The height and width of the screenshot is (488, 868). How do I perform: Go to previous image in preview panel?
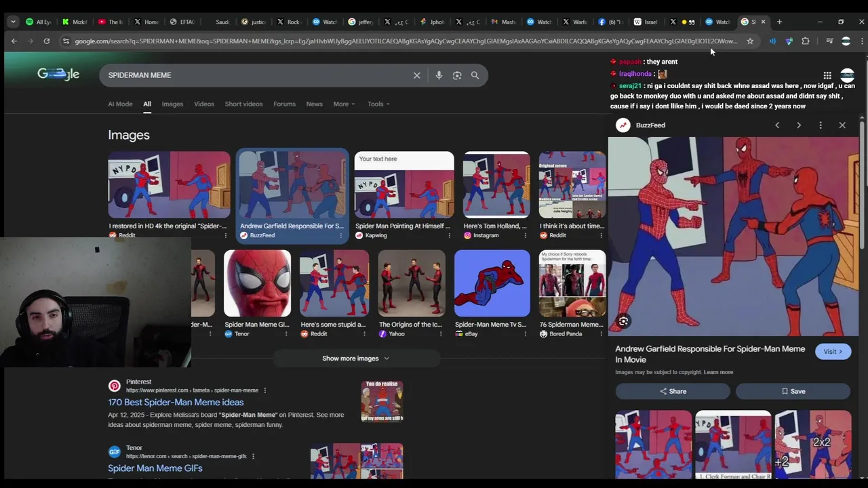click(777, 125)
